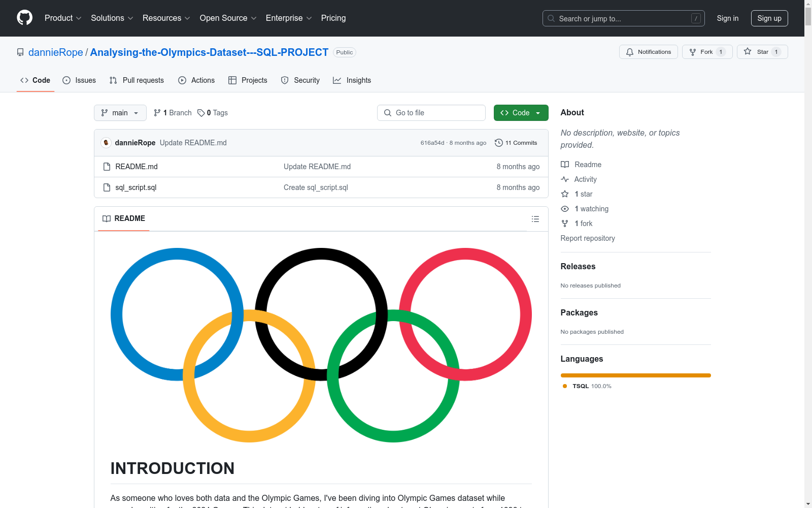
Task: Select the README tab in file viewer
Action: tap(124, 218)
